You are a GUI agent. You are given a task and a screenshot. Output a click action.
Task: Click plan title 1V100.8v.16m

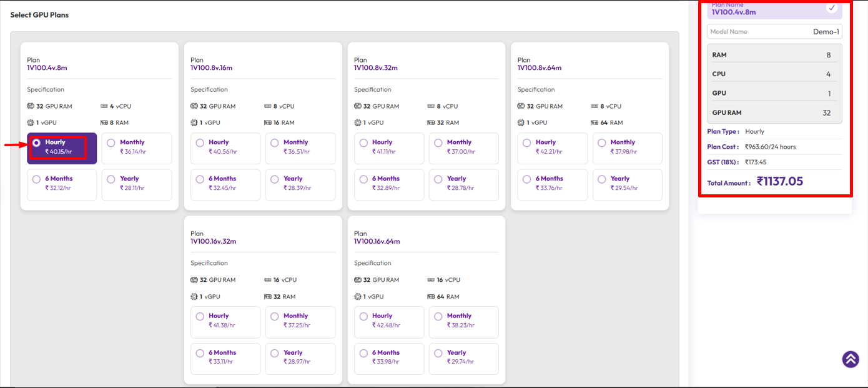click(211, 67)
